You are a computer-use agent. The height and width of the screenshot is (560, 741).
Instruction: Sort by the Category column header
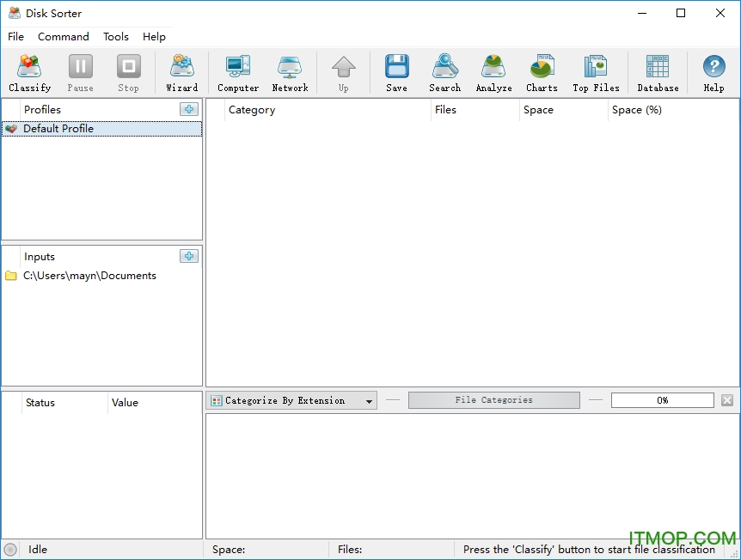click(x=328, y=110)
